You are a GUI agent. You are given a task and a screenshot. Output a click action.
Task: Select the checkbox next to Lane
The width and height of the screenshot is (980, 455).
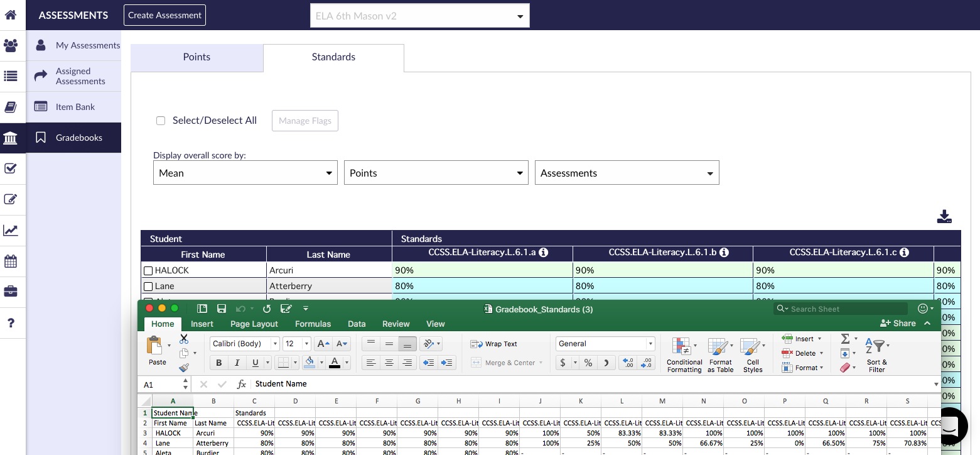click(148, 287)
